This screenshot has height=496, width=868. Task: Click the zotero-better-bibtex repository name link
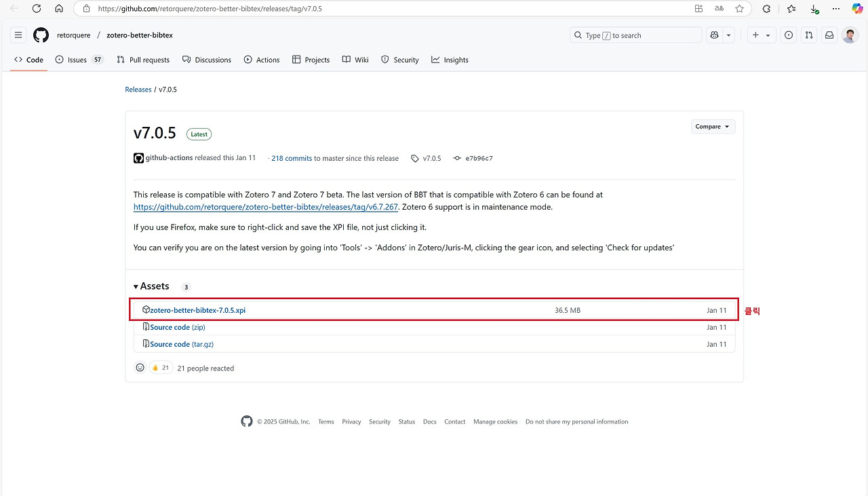140,35
